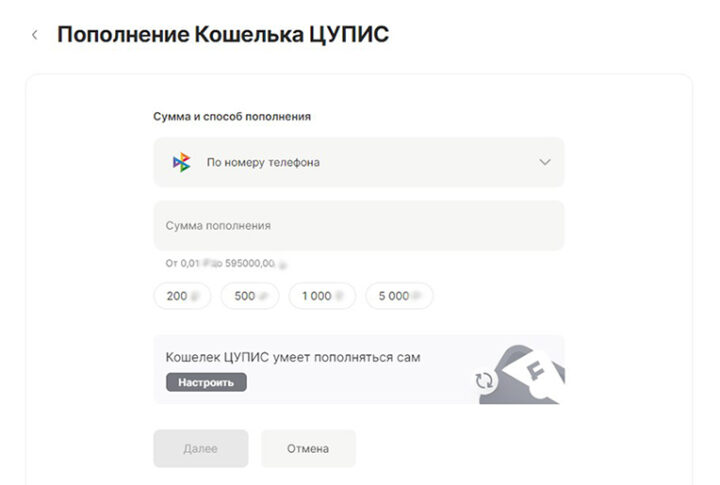This screenshot has height=485, width=720.
Task: Choose the 500 ruble quick amount chip
Action: (x=250, y=296)
